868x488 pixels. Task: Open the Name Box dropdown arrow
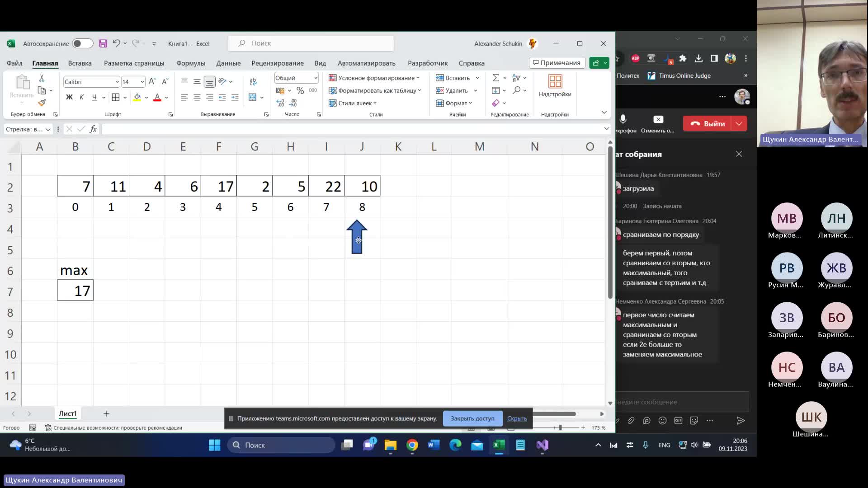[x=48, y=130]
